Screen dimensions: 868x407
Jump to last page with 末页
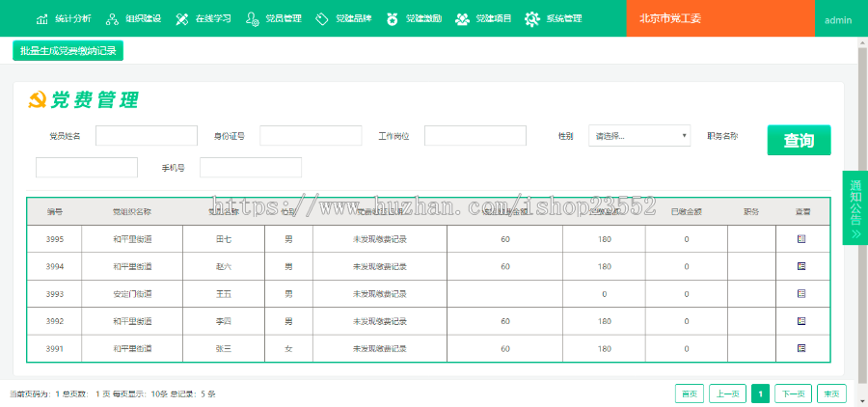pyautogui.click(x=831, y=393)
